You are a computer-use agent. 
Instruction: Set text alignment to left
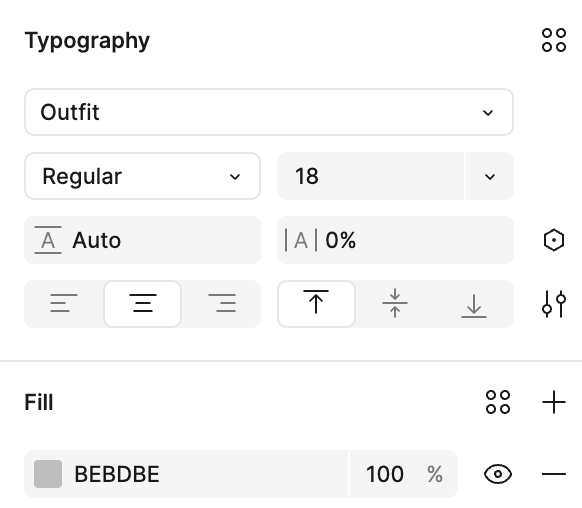[x=64, y=304]
